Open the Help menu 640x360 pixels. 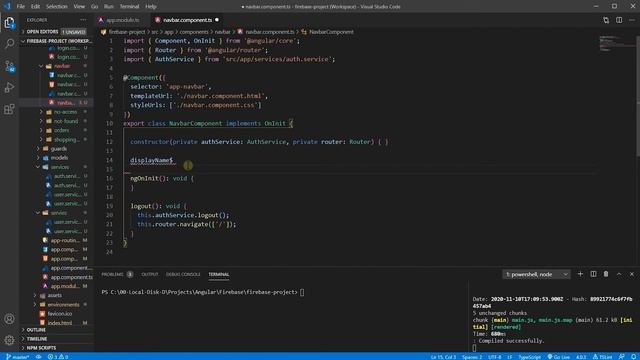pos(151,7)
